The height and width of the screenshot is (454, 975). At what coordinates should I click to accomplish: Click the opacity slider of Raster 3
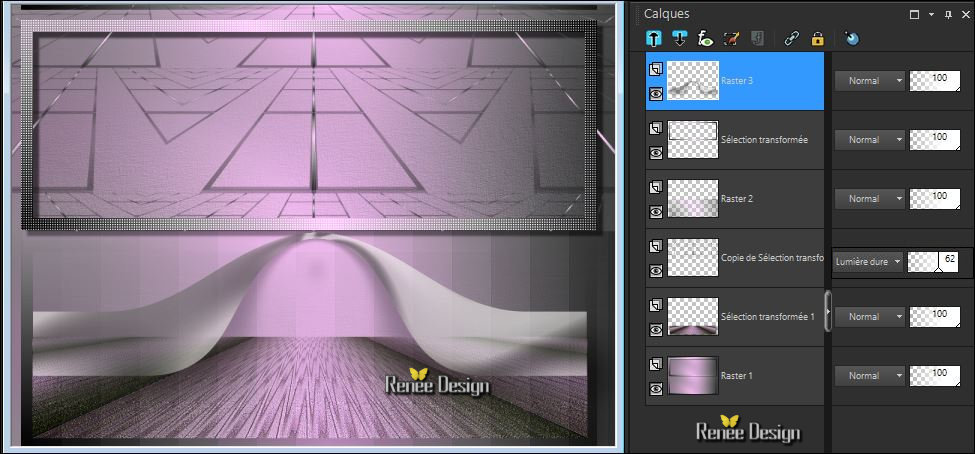click(x=935, y=81)
